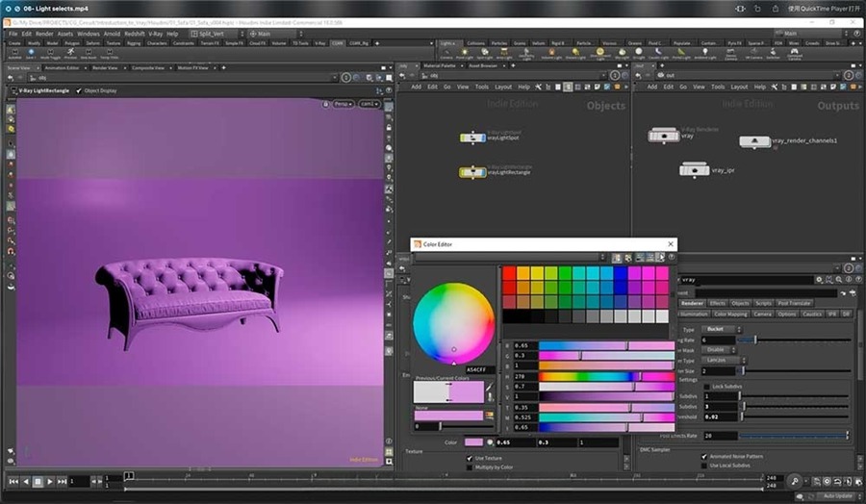Enable Lock Subdivs checkbox
Screen dimensions: 866x504
(706, 387)
